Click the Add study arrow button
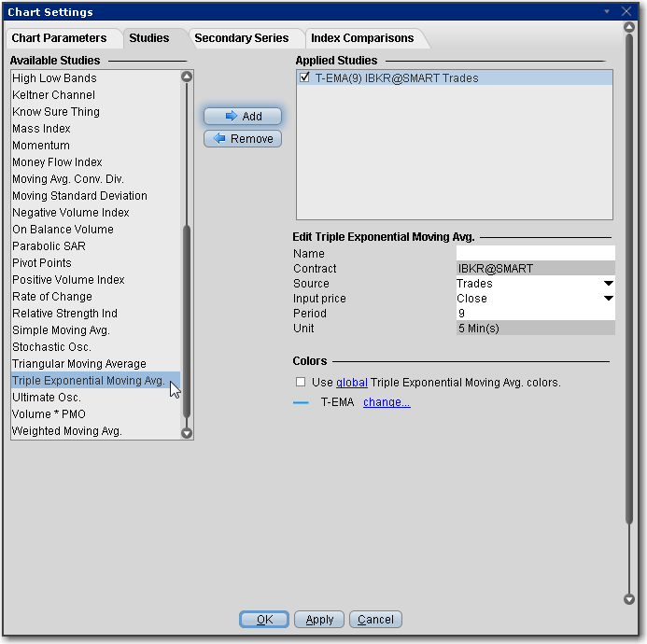The width and height of the screenshot is (647, 644). (x=243, y=117)
